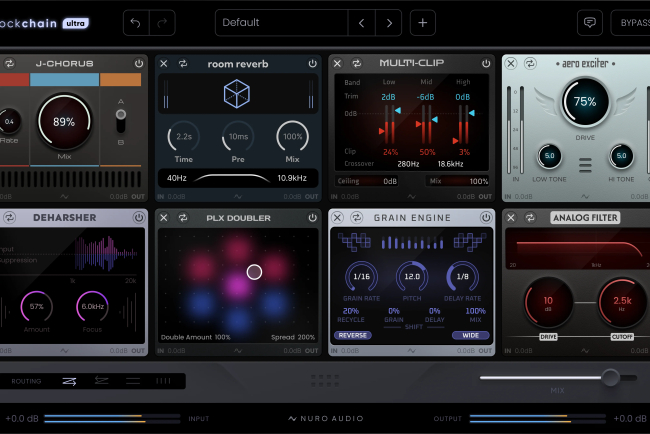Toggle Deharsher power button
Screen dimensions: 650x434
tap(139, 218)
